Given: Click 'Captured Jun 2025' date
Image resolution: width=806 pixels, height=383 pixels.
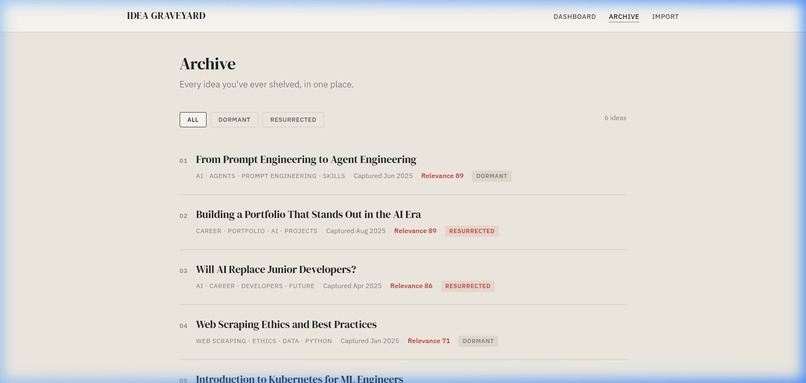Looking at the screenshot, I should (x=383, y=176).
